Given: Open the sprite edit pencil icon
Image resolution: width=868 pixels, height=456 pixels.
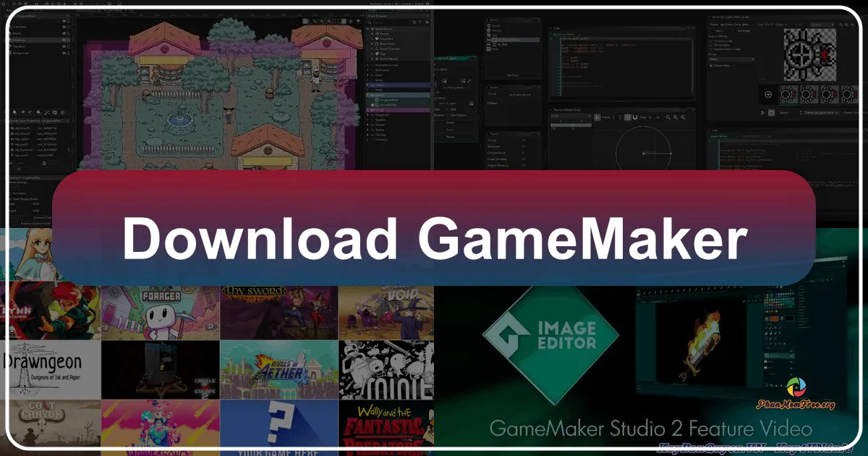Looking at the screenshot, I should [469, 81].
